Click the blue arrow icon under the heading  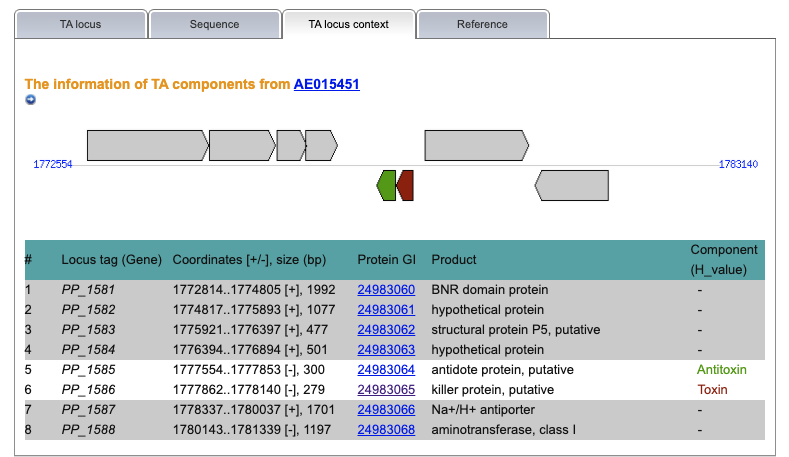coord(31,100)
